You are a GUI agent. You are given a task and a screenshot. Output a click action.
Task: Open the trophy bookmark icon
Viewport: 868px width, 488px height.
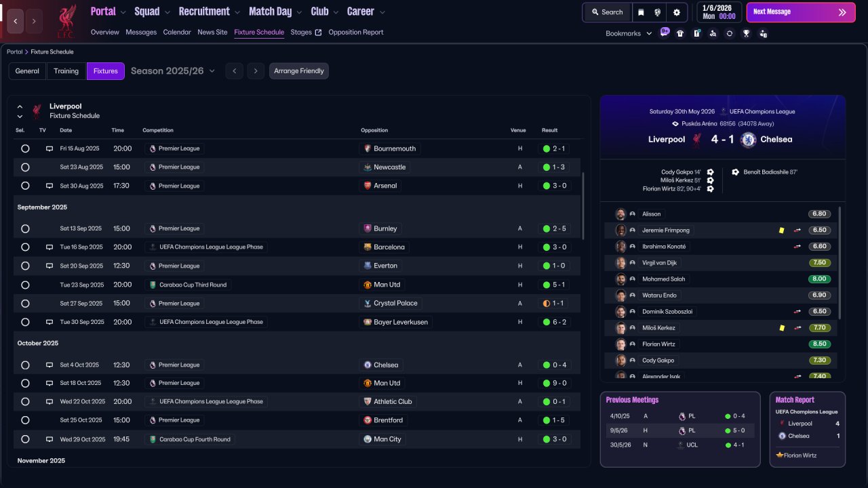click(746, 33)
